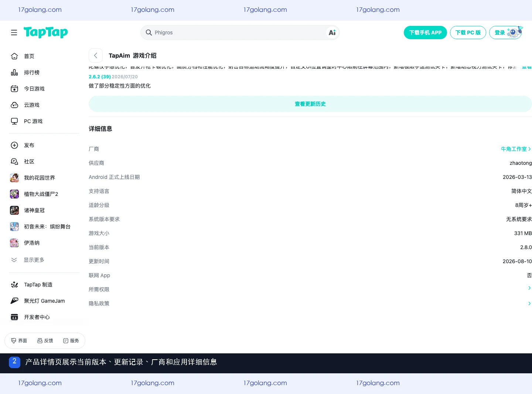Click the 下载手机 APP button

click(x=425, y=33)
